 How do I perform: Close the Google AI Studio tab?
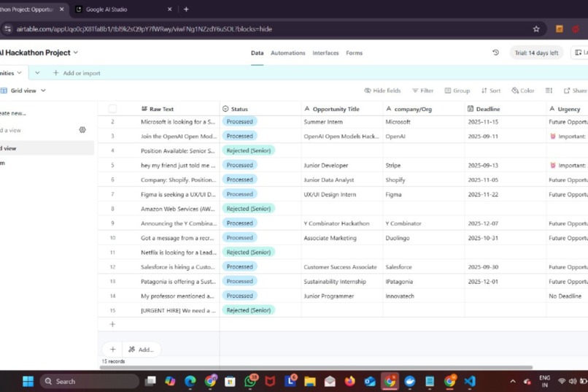[x=169, y=9]
